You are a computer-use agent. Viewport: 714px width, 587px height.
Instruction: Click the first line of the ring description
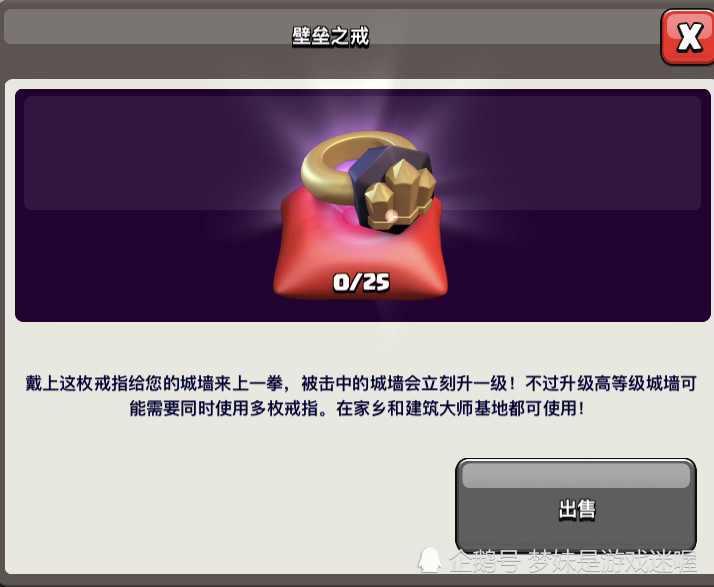tap(361, 383)
